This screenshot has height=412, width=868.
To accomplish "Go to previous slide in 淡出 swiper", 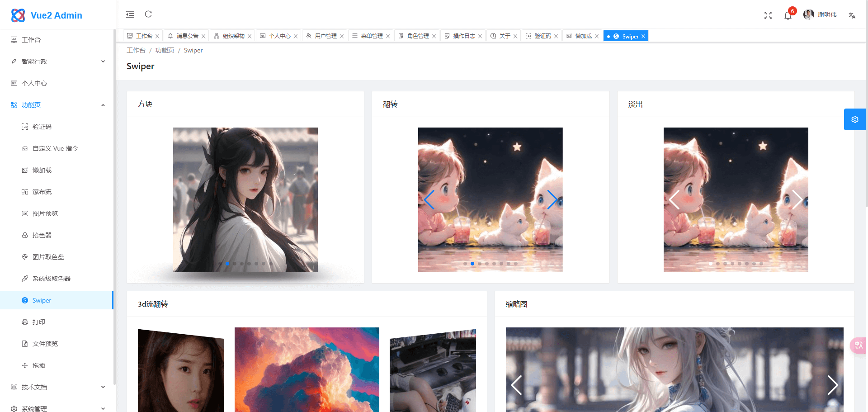I will point(675,199).
